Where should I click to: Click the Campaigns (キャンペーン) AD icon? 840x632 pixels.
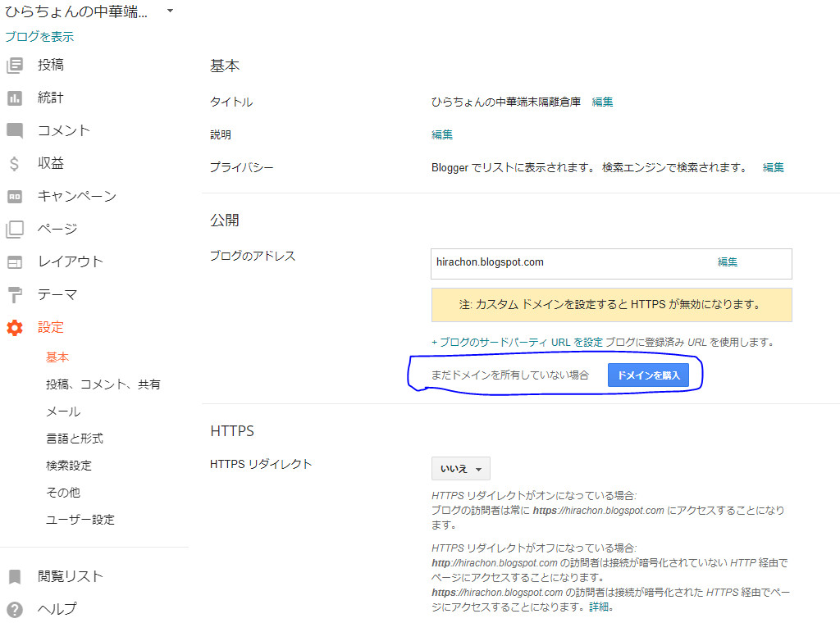(15, 197)
